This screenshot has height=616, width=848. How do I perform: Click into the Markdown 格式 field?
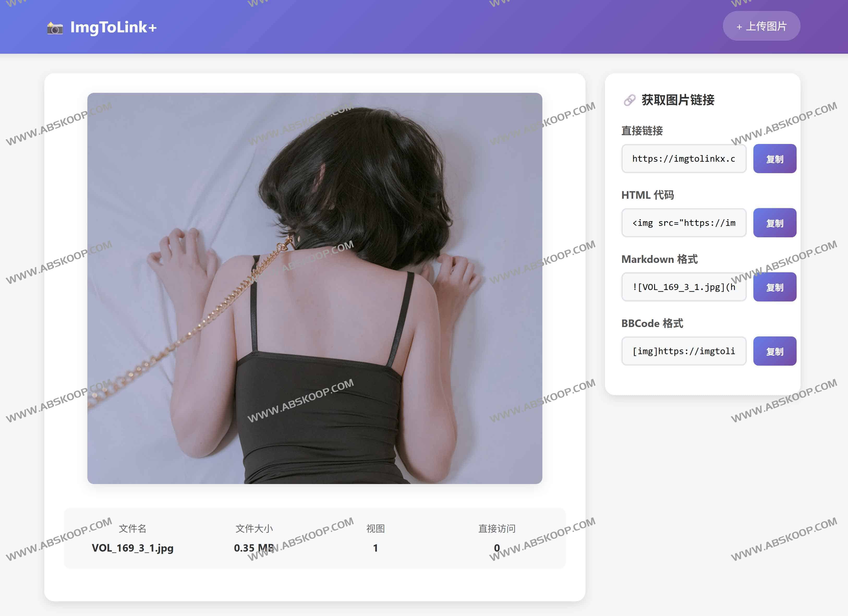click(x=683, y=287)
